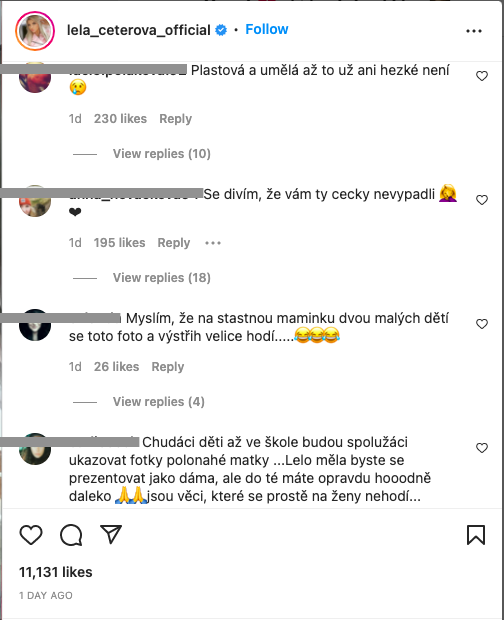Screen dimensions: 504x620
Task: Share the post via paper plane icon
Action: (x=111, y=535)
